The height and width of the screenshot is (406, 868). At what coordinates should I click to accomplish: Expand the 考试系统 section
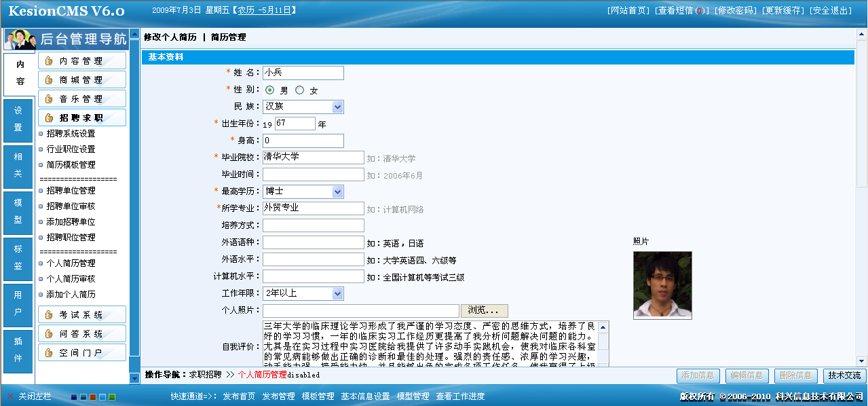(82, 315)
